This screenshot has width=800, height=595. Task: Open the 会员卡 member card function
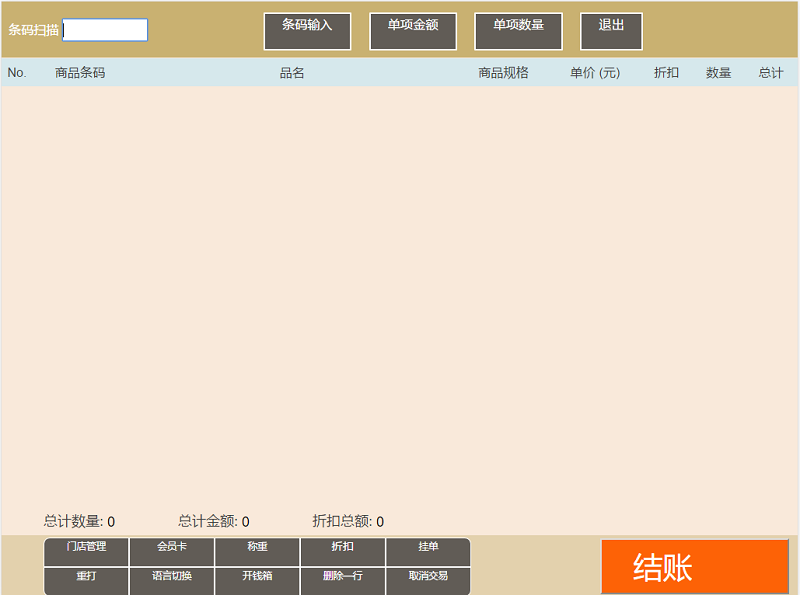(x=172, y=552)
